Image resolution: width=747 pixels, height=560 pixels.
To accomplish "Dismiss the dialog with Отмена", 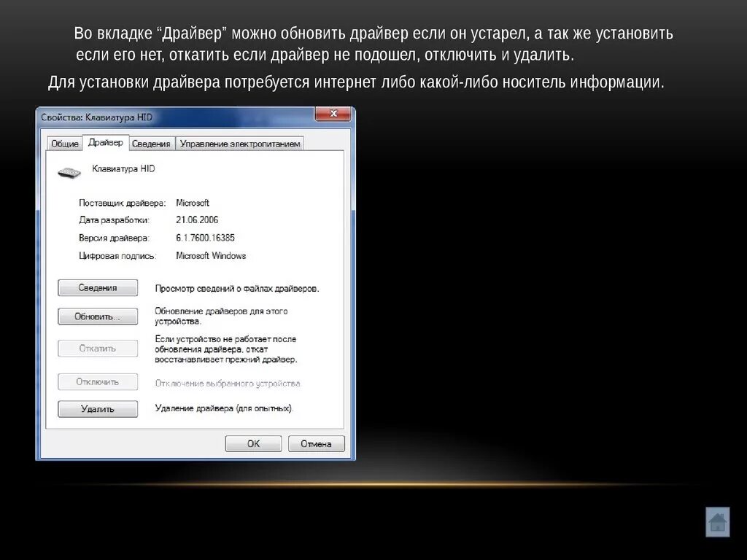I will pyautogui.click(x=316, y=443).
